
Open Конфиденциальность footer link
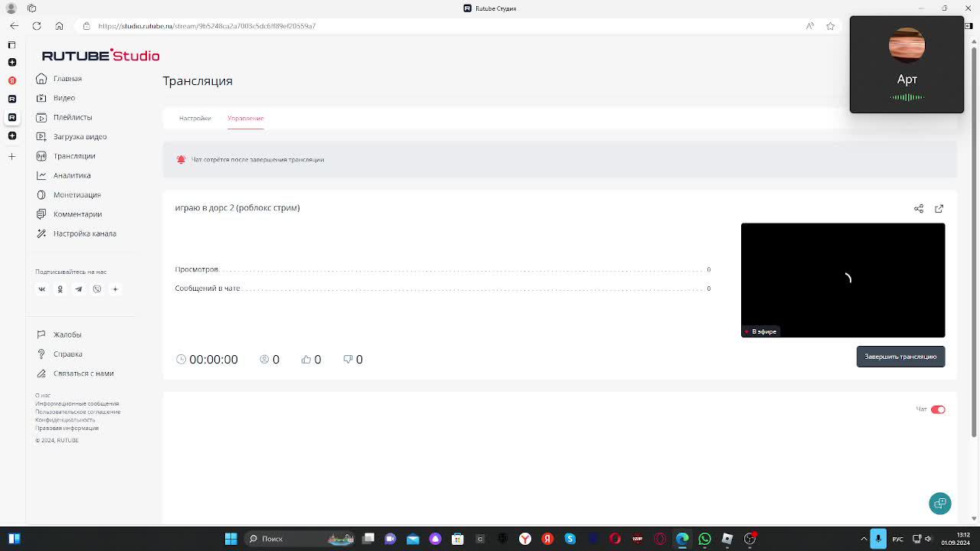click(65, 420)
